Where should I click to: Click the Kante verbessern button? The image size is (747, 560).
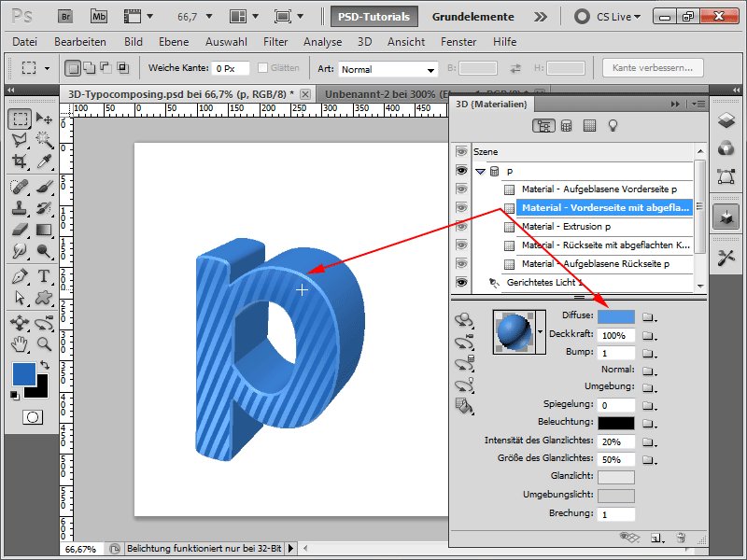point(653,67)
